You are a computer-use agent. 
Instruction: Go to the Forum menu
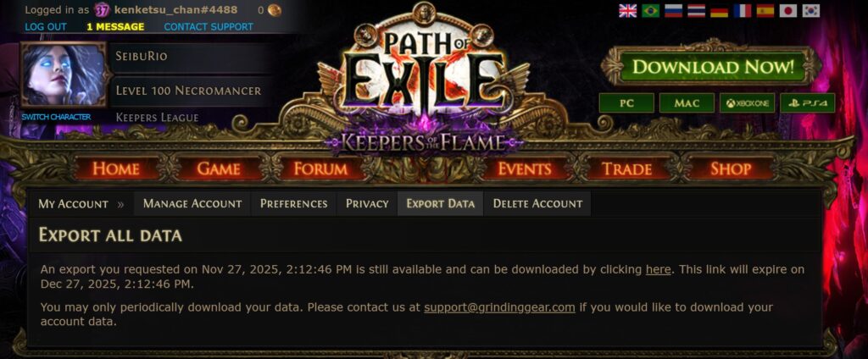pyautogui.click(x=321, y=168)
